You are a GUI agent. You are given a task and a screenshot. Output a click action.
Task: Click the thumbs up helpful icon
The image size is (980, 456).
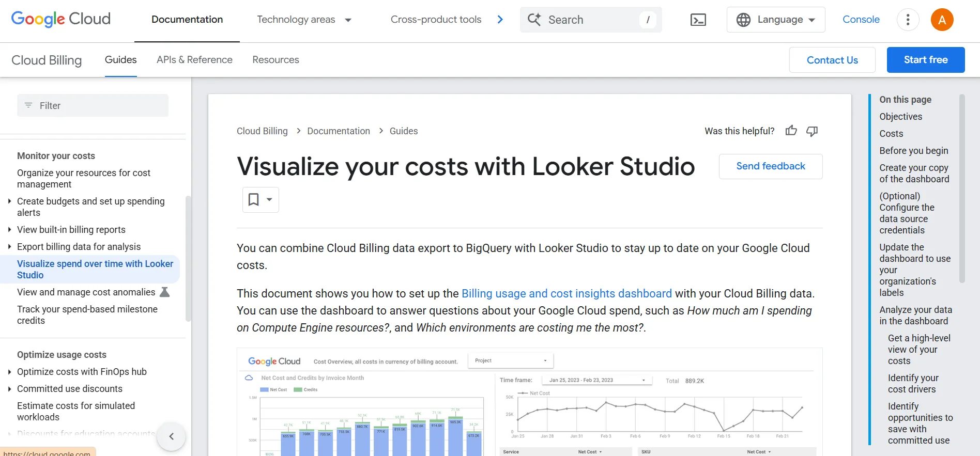pyautogui.click(x=791, y=131)
